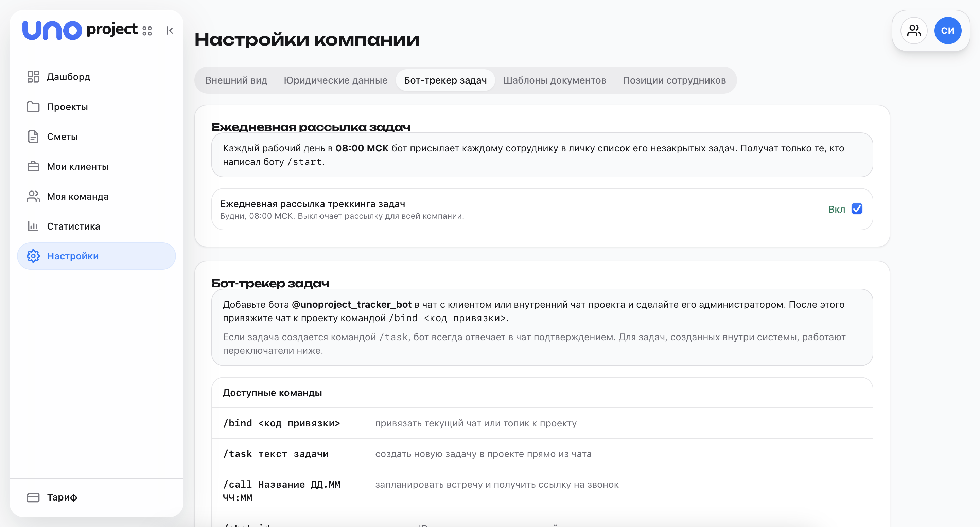The width and height of the screenshot is (980, 527).
Task: Click the /task текст задачи command
Action: (276, 454)
